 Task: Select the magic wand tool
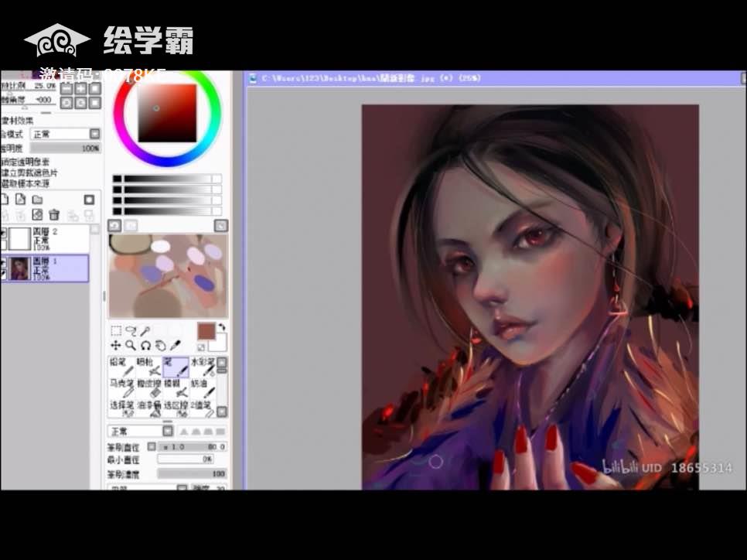tap(145, 330)
